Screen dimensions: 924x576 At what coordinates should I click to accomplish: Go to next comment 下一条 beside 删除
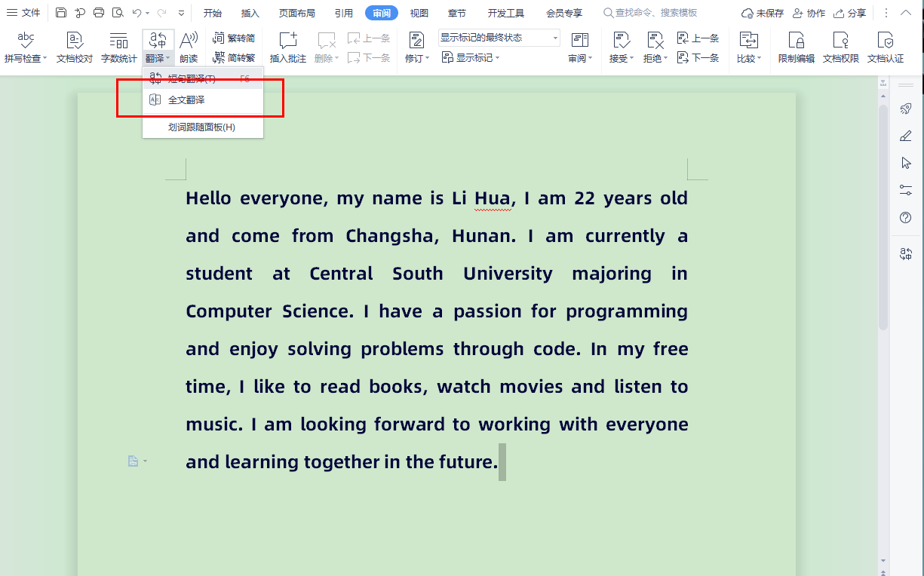(369, 58)
